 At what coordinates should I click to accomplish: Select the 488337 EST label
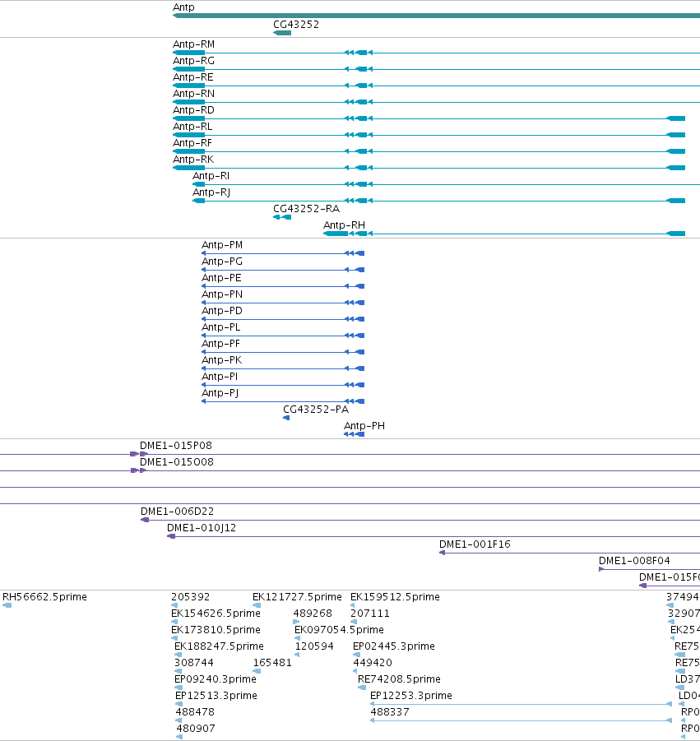tap(390, 711)
